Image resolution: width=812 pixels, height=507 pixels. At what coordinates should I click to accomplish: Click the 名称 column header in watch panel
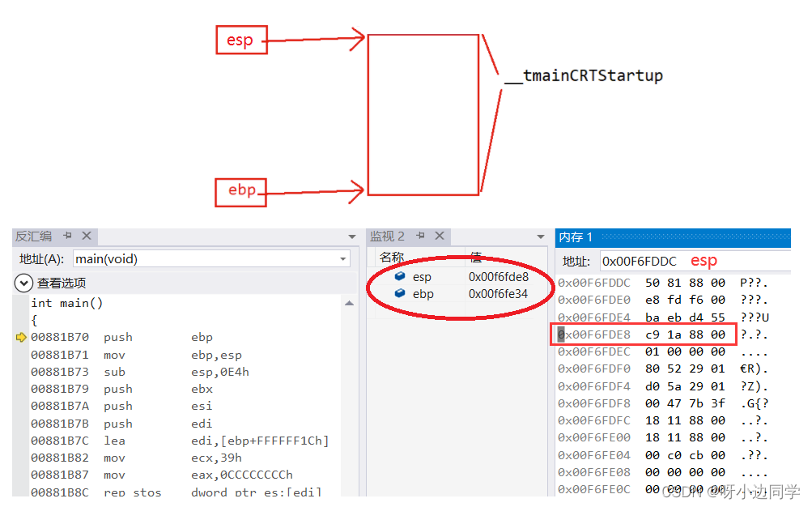(x=392, y=257)
